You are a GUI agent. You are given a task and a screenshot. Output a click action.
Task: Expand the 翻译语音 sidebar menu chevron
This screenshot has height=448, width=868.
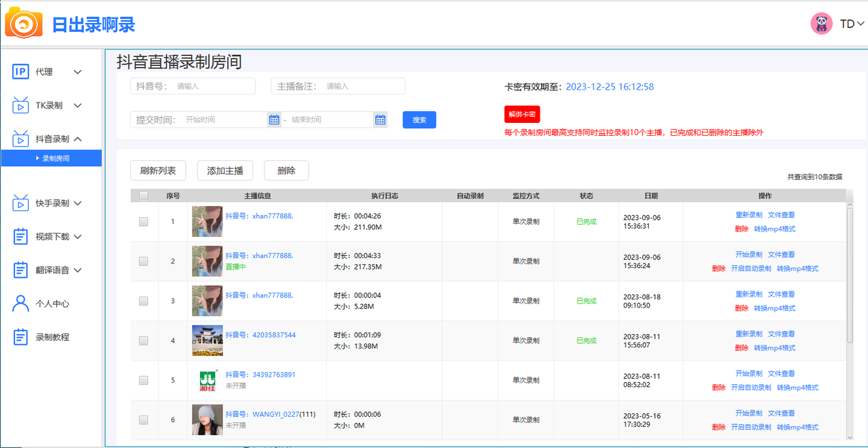77,269
